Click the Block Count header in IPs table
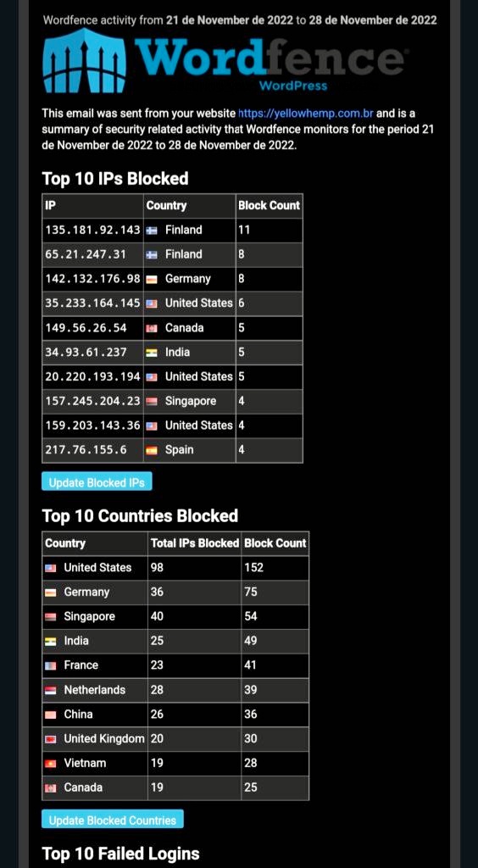The width and height of the screenshot is (478, 868). coord(269,205)
